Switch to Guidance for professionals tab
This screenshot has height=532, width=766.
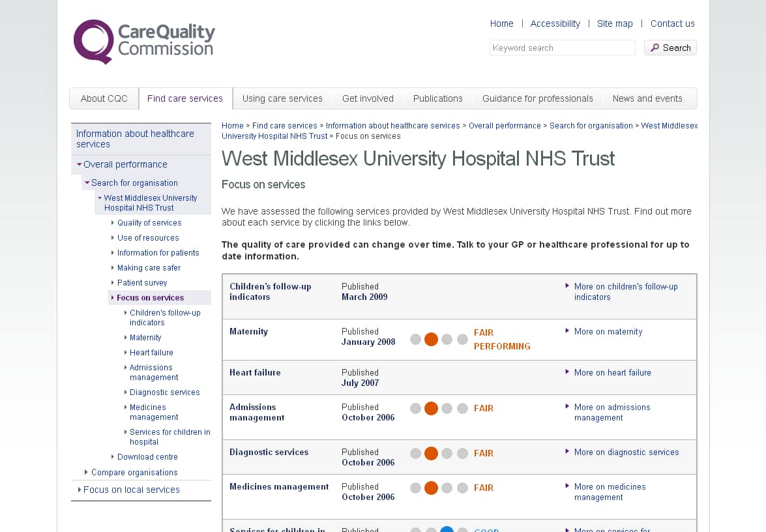(537, 98)
